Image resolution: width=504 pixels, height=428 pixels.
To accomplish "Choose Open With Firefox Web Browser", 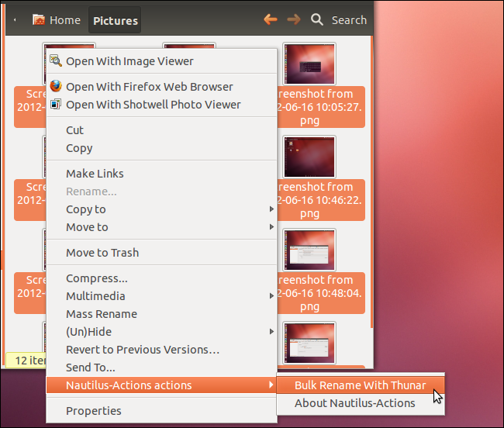I will coord(161,87).
